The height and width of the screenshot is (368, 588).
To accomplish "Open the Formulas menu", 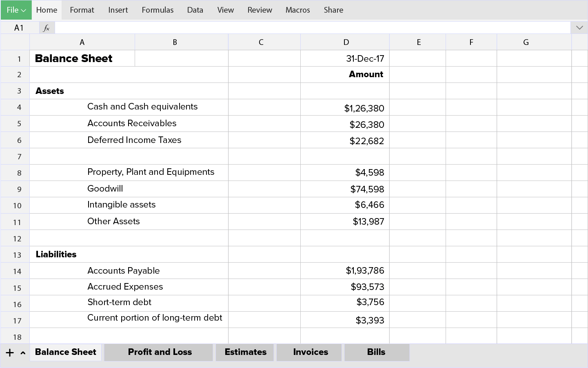I will [x=158, y=10].
